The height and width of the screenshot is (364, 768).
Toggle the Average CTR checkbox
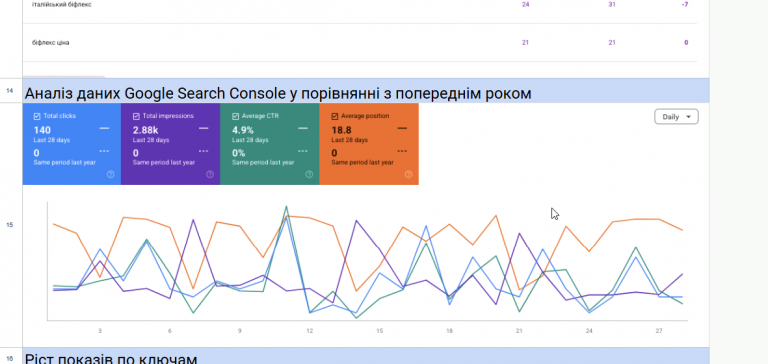(236, 117)
